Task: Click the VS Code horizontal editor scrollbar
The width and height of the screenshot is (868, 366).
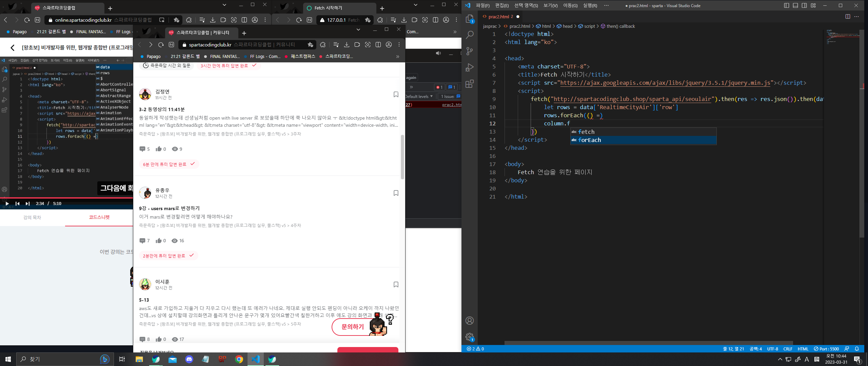Action: 649,343
